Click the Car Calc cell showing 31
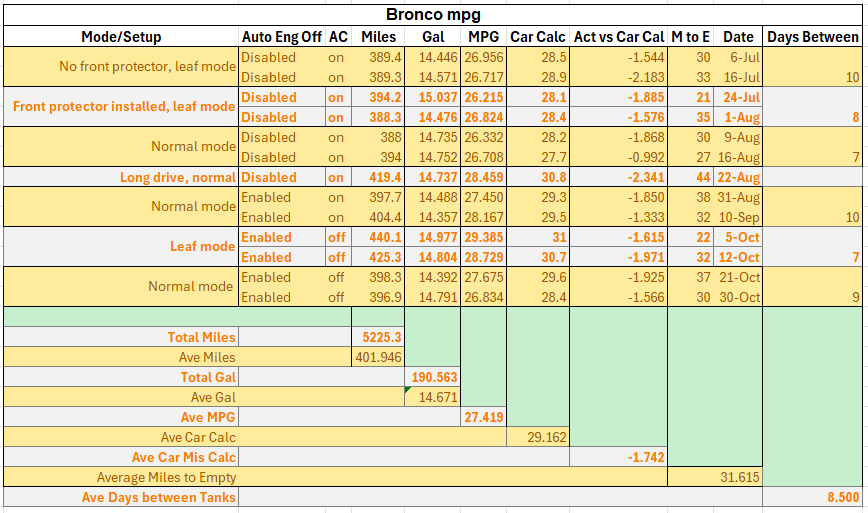Viewport: 868px width, 513px height. [538, 237]
